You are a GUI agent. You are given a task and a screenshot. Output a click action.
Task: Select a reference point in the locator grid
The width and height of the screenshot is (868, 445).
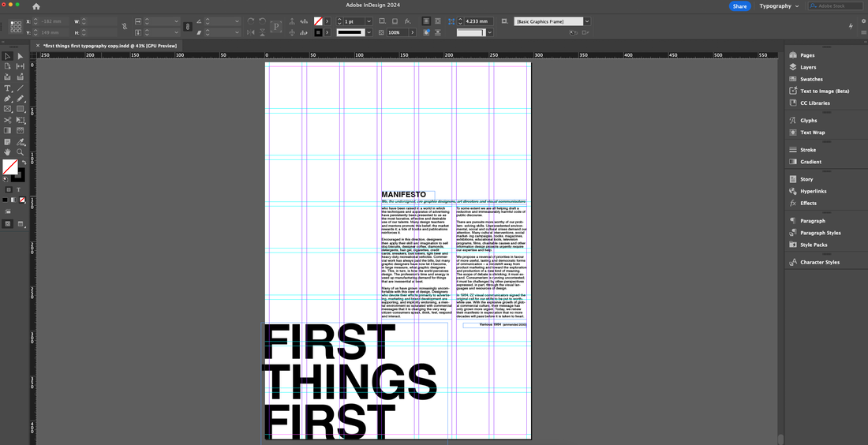click(16, 27)
